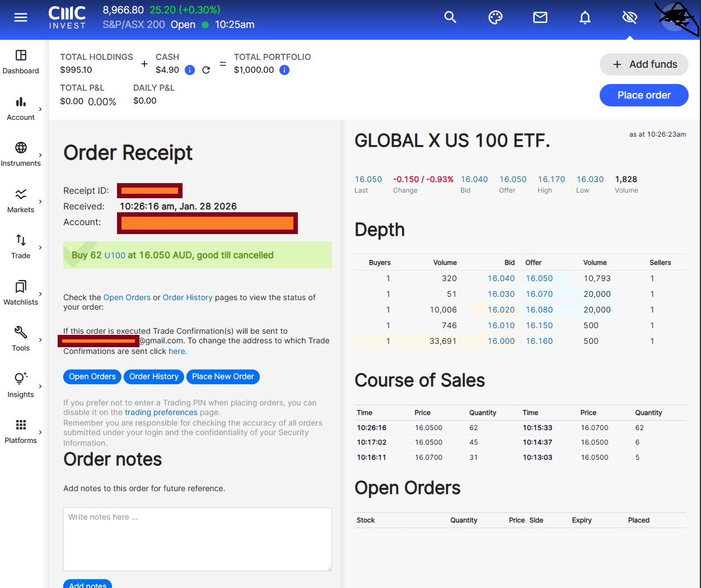Click the Order History pill button
Screen dimensions: 701x588
(x=154, y=376)
